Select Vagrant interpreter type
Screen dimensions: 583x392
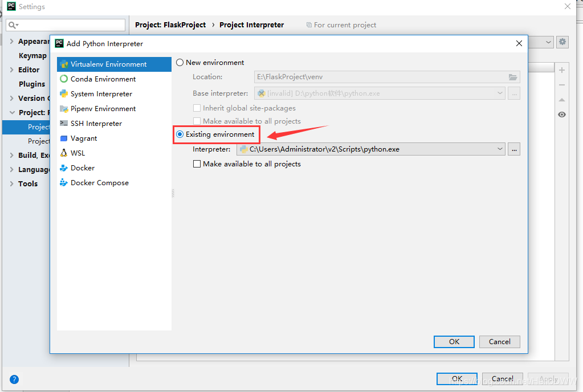coord(114,138)
